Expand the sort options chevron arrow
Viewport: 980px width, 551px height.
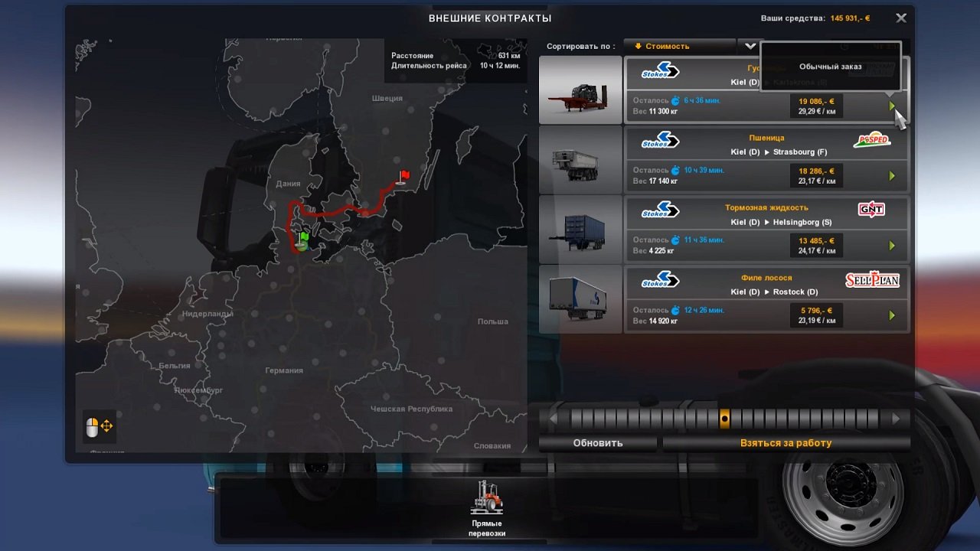coord(750,47)
